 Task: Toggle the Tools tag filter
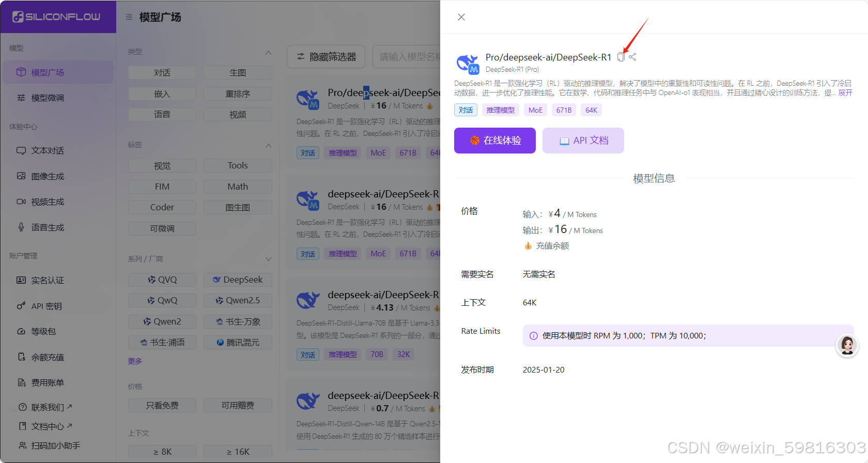click(238, 165)
